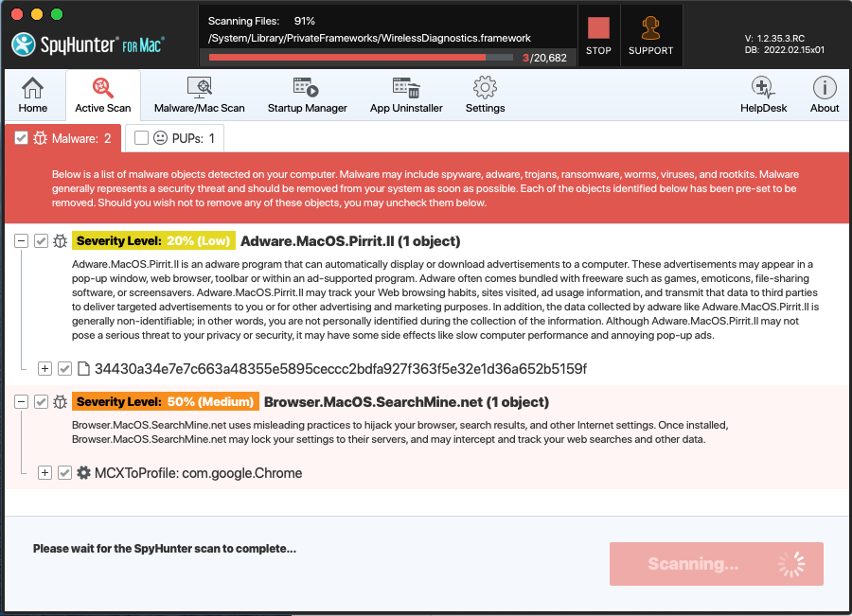The height and width of the screenshot is (616, 852).
Task: Open the App Uninstaller icon
Action: (406, 87)
